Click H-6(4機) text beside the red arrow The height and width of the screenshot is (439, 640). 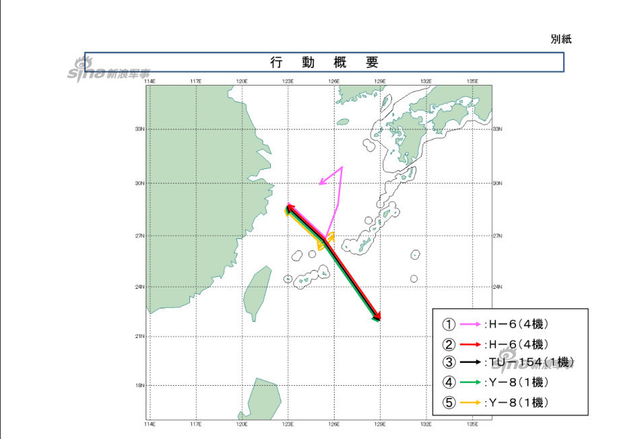pyautogui.click(x=518, y=344)
